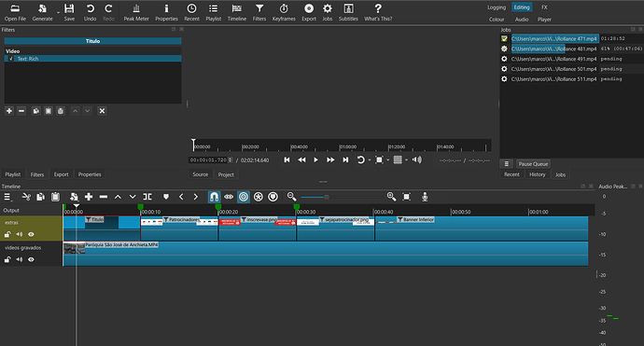The width and height of the screenshot is (644, 346).
Task: Record audio with the microphone icon
Action: point(425,197)
